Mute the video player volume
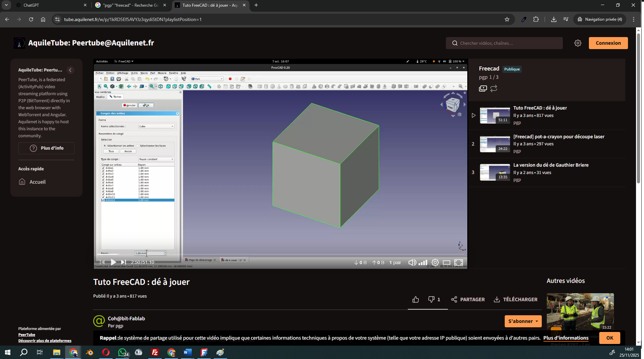The width and height of the screenshot is (644, 359). [412, 262]
